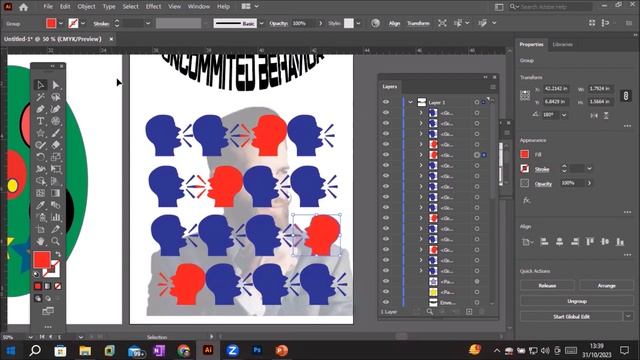Select the Zoom tool
640x360 pixels.
point(56,241)
